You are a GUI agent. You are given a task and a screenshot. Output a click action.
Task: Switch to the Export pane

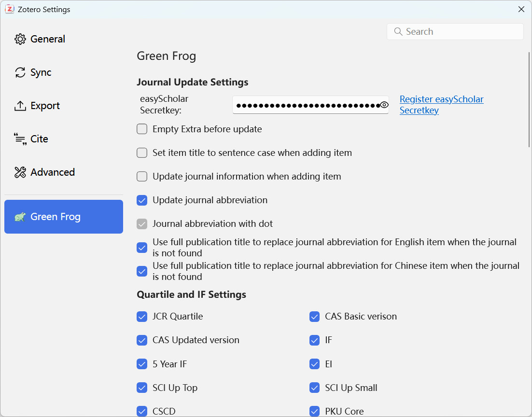click(63, 106)
